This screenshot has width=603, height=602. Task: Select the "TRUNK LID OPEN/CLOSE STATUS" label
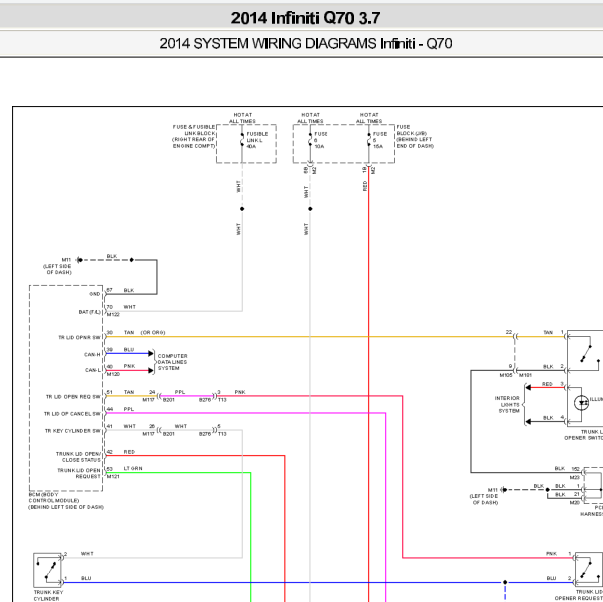78,457
